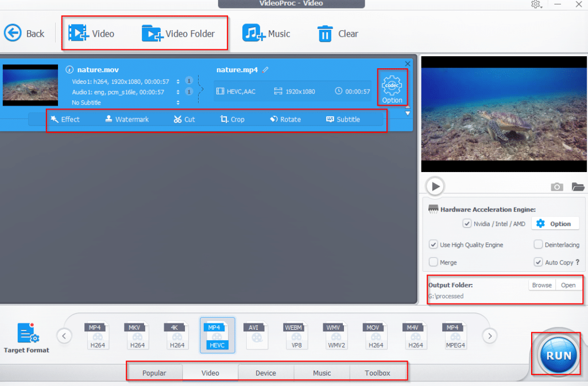This screenshot has width=588, height=386.
Task: Rename output file with pencil icon
Action: 265,69
